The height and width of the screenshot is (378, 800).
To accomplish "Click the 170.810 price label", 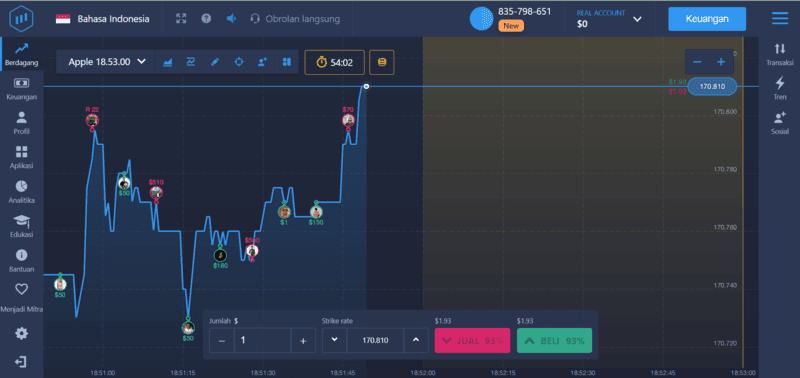I will [712, 87].
